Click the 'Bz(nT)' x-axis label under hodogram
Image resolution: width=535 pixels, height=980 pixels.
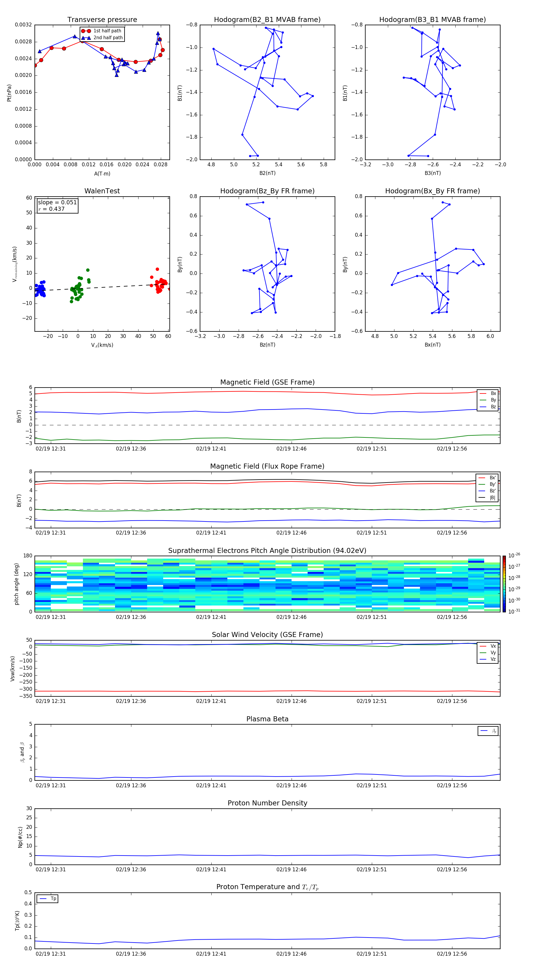(x=267, y=345)
